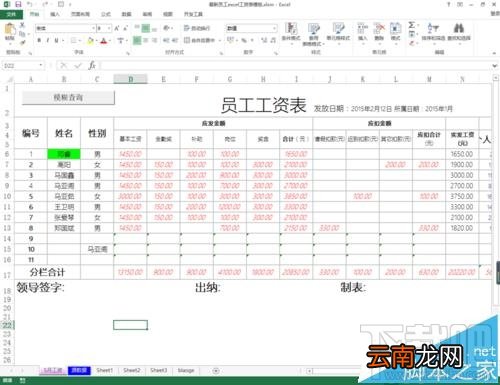Select column D header
Viewport: 500px width, 385px height.
tap(130, 79)
